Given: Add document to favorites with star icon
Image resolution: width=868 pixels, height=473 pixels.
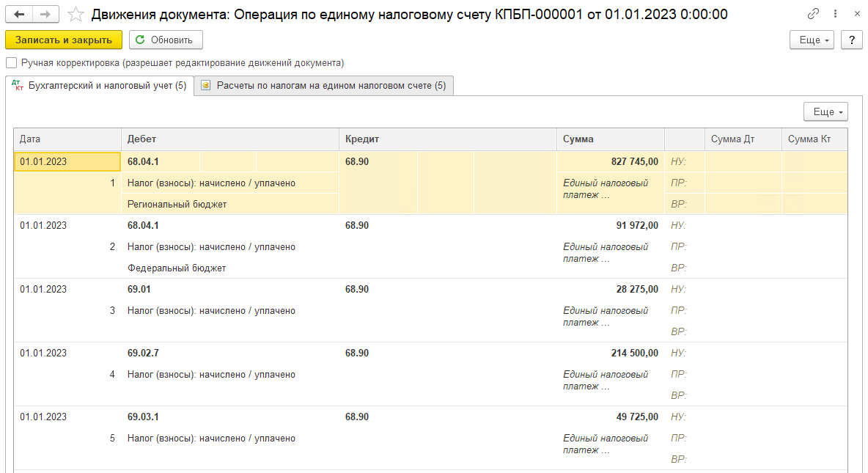Looking at the screenshot, I should point(74,14).
